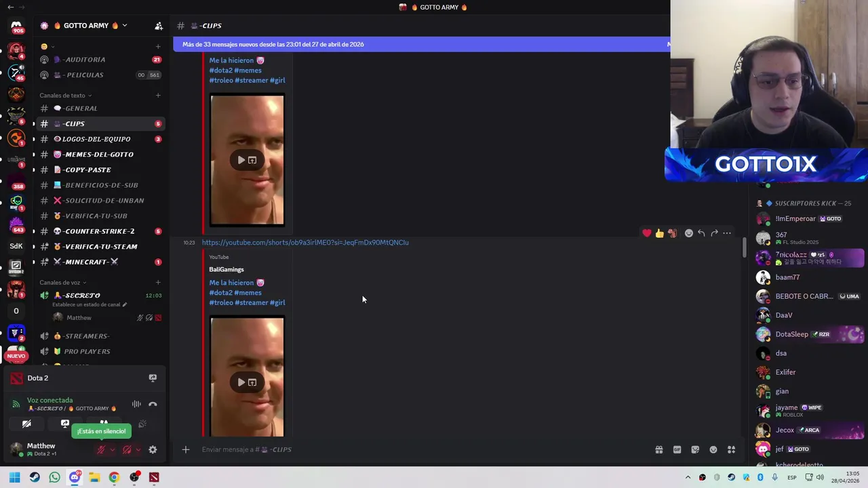Open the gift icon in message bar

658,449
